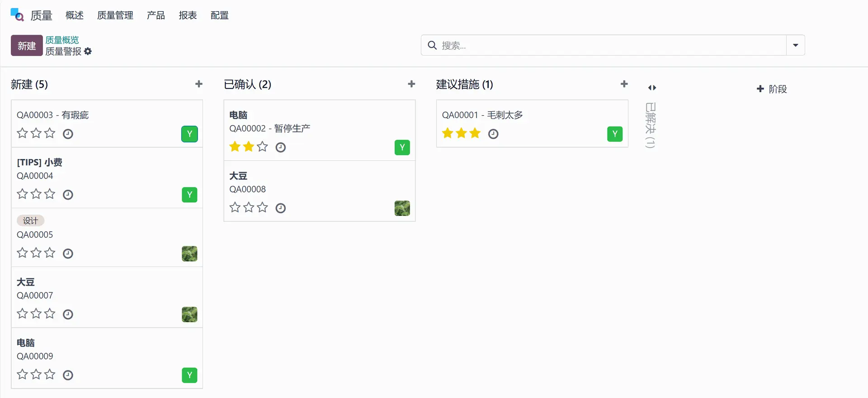Click the Y user avatar on QA00004

[189, 195]
